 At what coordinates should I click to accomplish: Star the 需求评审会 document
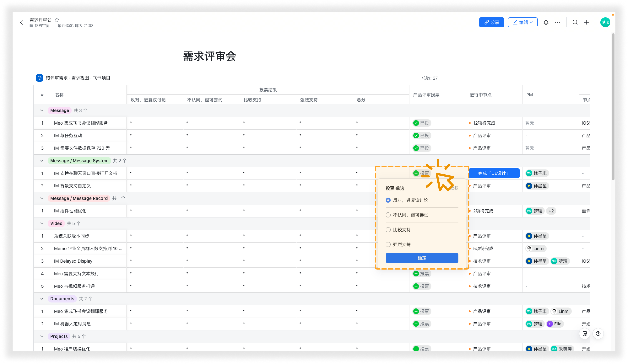57,20
